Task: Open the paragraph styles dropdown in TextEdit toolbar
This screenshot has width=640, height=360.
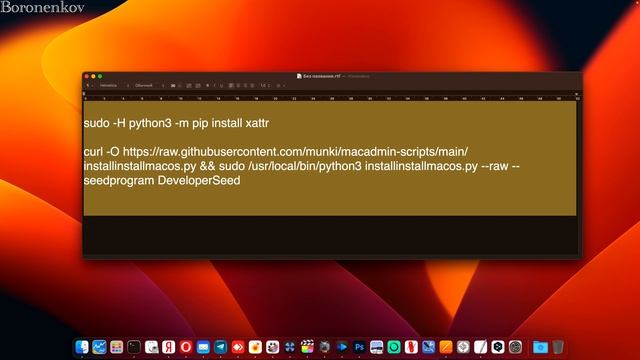Action: [x=89, y=86]
